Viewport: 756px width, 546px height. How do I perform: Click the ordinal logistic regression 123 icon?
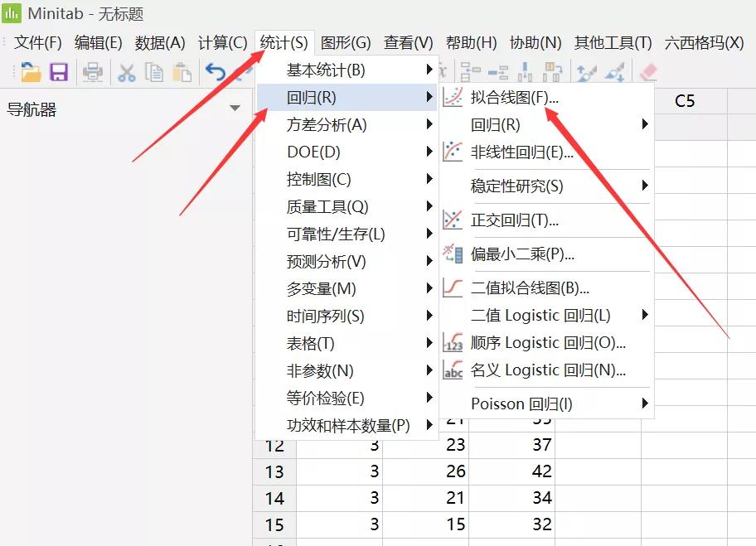pos(453,342)
